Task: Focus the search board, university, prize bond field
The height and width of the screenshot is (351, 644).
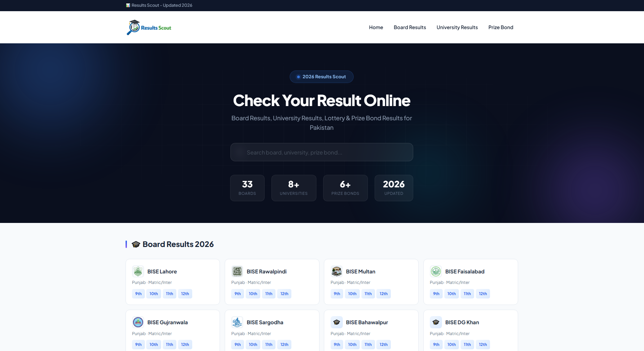Action: tap(322, 152)
